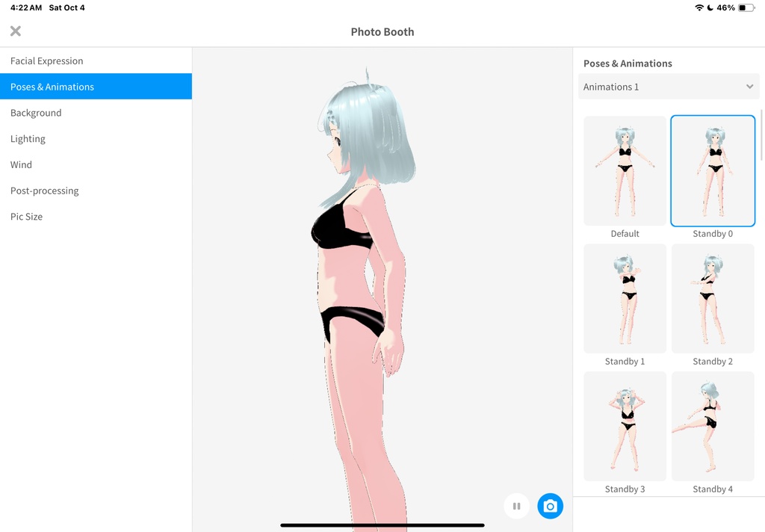Screen dimensions: 765x532
Task: Apply the Standby 2 pose
Action: 713,298
